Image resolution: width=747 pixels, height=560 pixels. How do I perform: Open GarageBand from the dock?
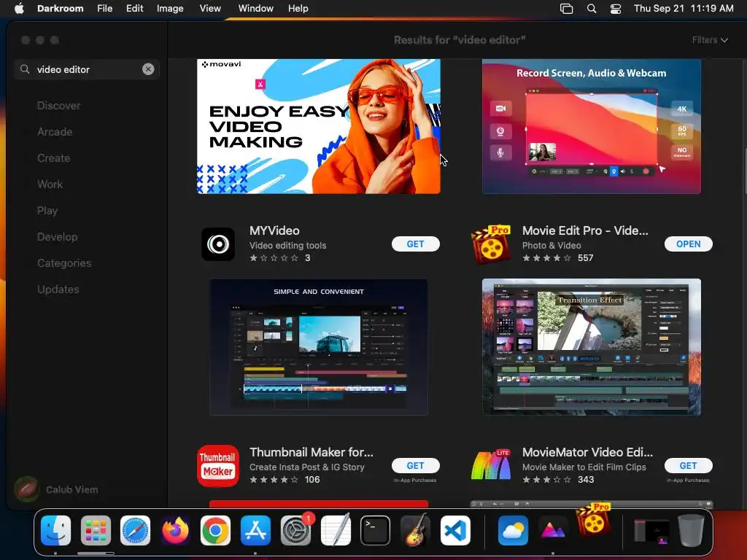pos(415,531)
